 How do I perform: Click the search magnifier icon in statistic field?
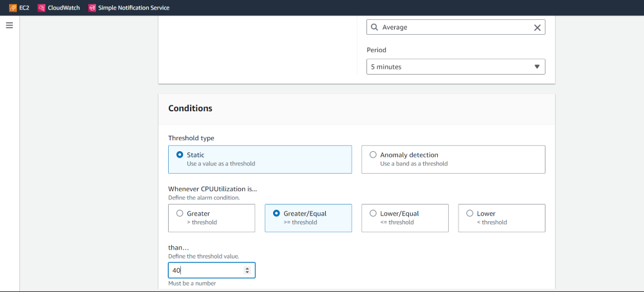coord(374,28)
